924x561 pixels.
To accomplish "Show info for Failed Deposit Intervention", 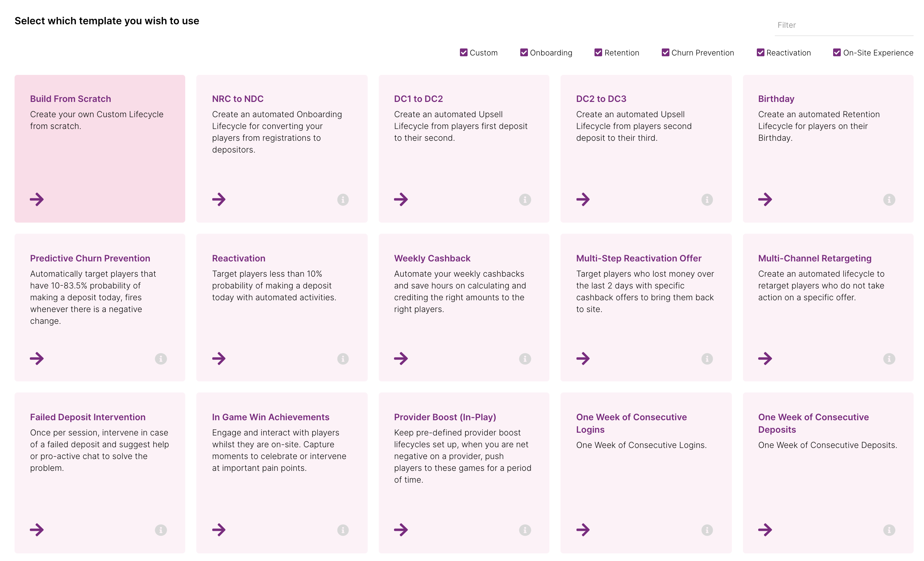I will tap(161, 530).
